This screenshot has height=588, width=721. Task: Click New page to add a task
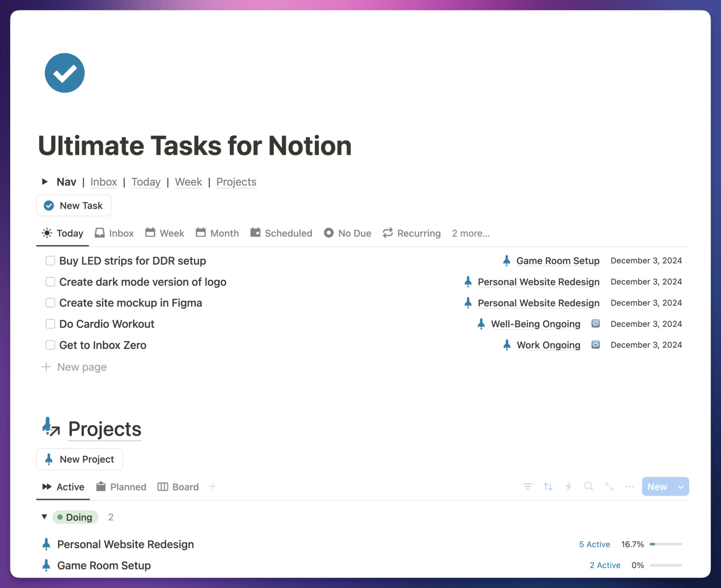[74, 367]
